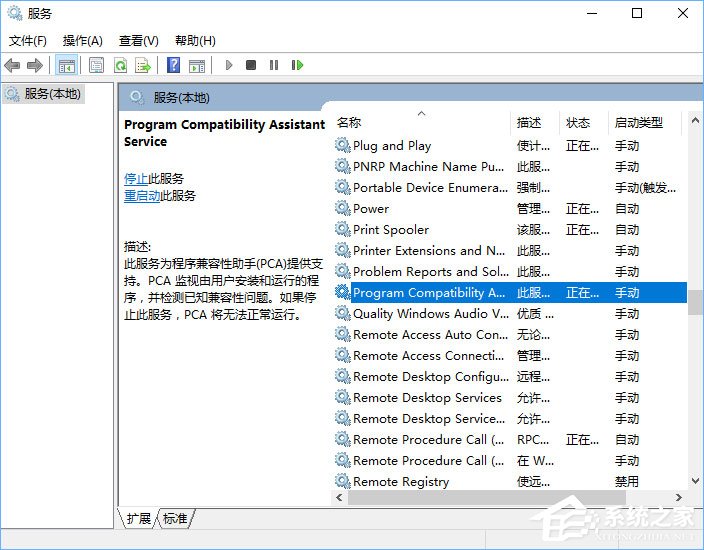Click the horizontal scrollbar thumb
This screenshot has width=704, height=550.
pos(487,497)
